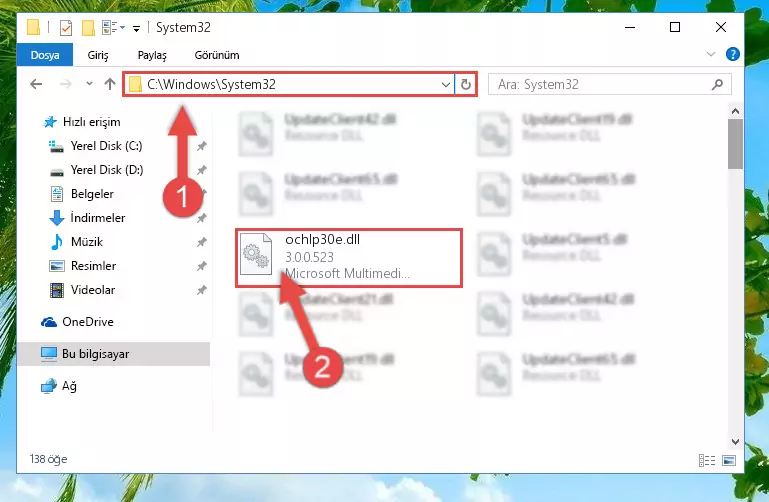Refresh the System32 folder view
The image size is (769, 502).
click(465, 85)
